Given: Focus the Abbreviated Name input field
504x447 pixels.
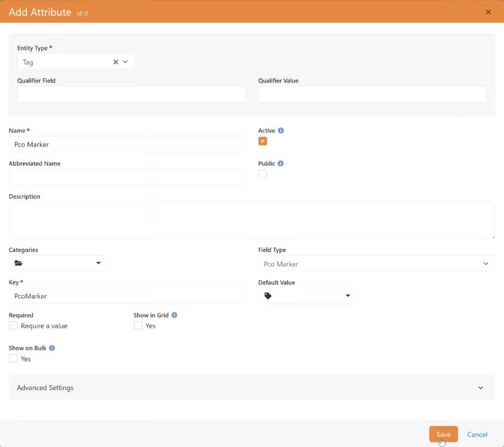Looking at the screenshot, I should 127,177.
